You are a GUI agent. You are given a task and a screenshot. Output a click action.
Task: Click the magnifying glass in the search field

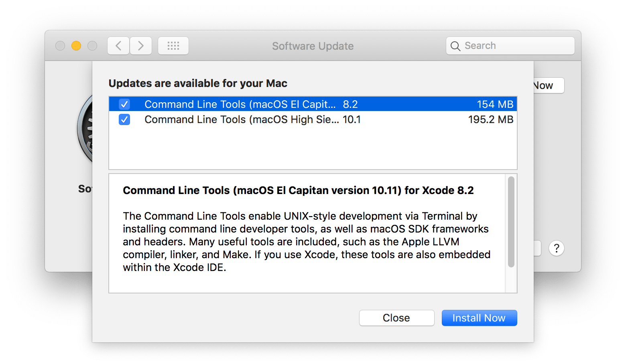[455, 46]
